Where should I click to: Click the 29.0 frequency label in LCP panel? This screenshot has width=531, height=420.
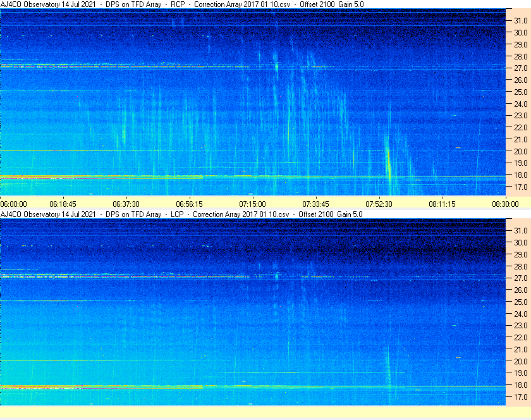coord(521,254)
